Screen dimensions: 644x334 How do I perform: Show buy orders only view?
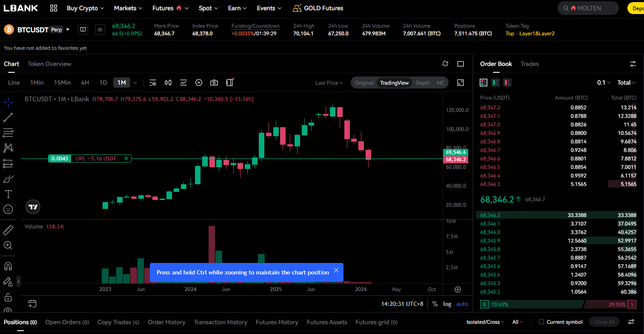(495, 83)
